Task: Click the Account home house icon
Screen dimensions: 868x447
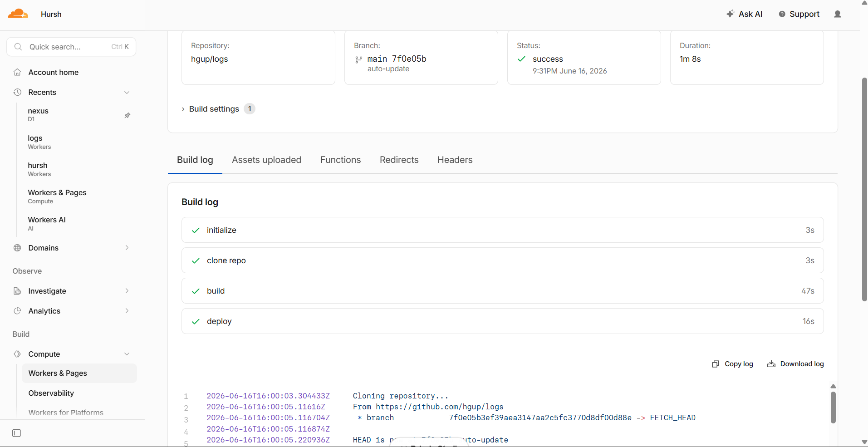Action: coord(17,72)
